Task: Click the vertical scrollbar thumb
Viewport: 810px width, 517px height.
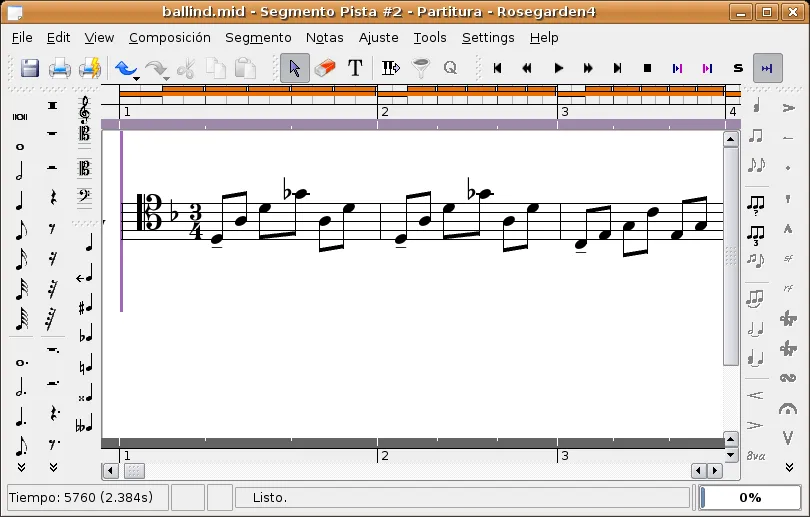Action: tap(730, 256)
